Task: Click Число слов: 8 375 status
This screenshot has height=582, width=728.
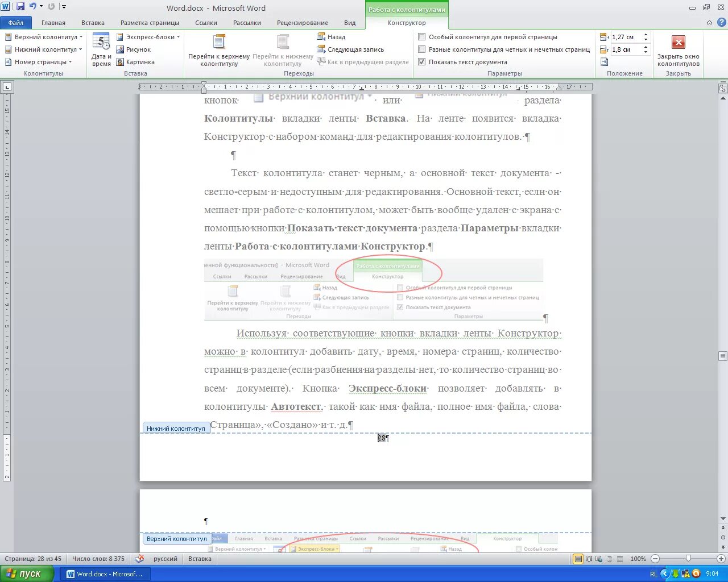Action: (x=98, y=559)
